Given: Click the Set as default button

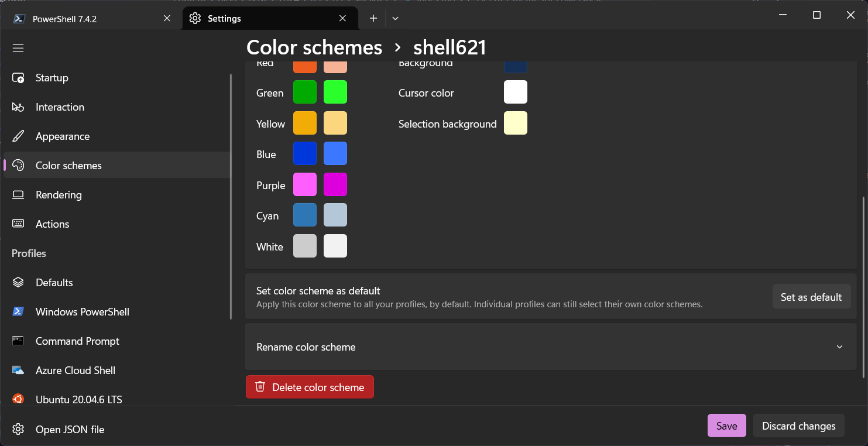Looking at the screenshot, I should pos(811,297).
